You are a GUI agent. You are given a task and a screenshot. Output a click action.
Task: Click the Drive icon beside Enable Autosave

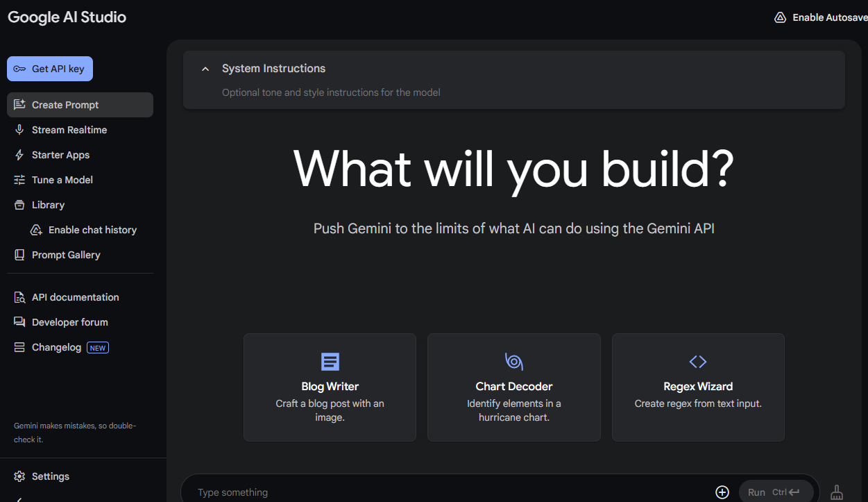(781, 17)
